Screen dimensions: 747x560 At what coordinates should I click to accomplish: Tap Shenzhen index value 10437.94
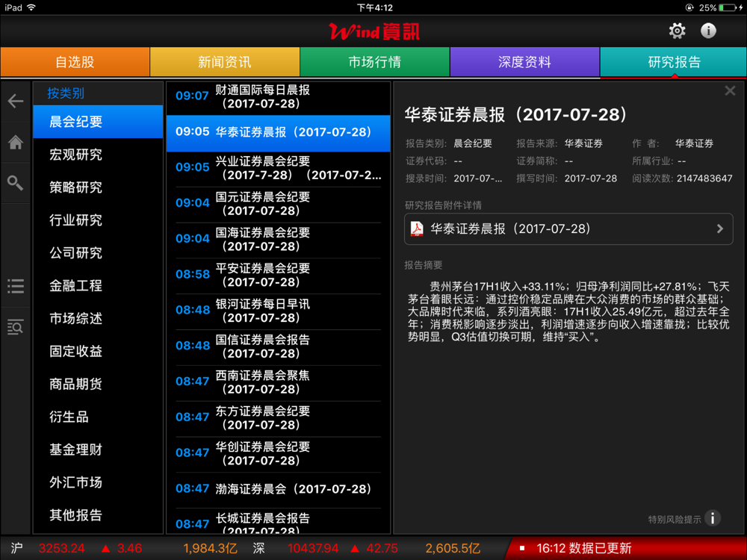click(313, 549)
